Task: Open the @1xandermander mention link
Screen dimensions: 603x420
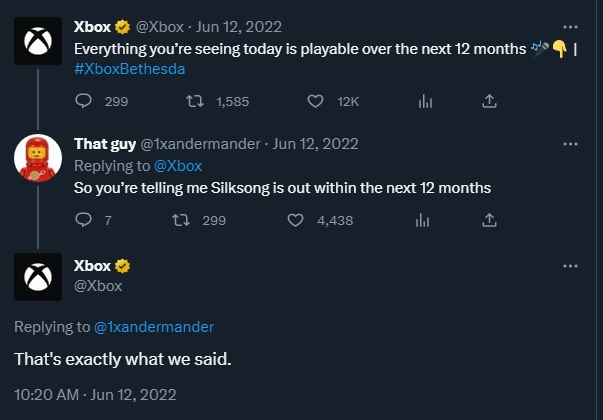Action: pyautogui.click(x=154, y=327)
